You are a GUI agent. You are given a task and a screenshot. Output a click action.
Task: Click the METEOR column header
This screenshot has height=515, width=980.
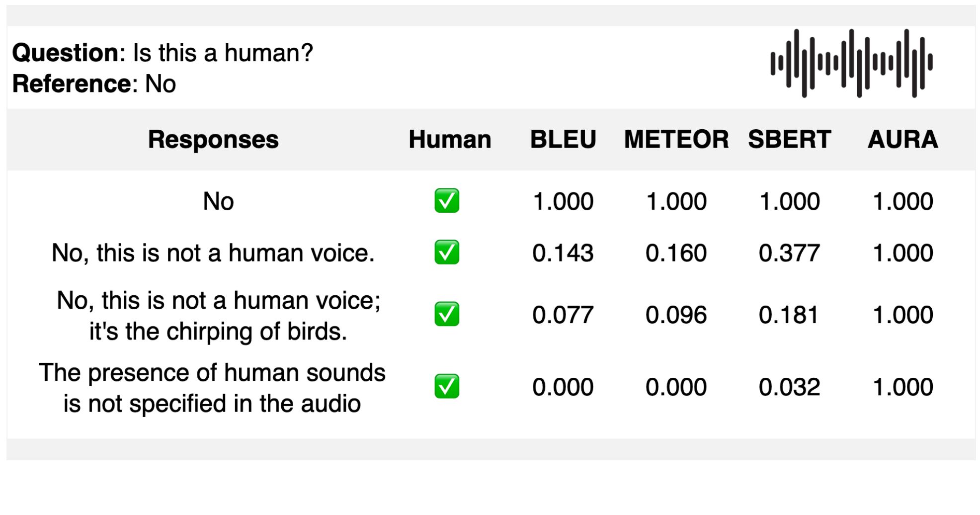click(x=676, y=139)
